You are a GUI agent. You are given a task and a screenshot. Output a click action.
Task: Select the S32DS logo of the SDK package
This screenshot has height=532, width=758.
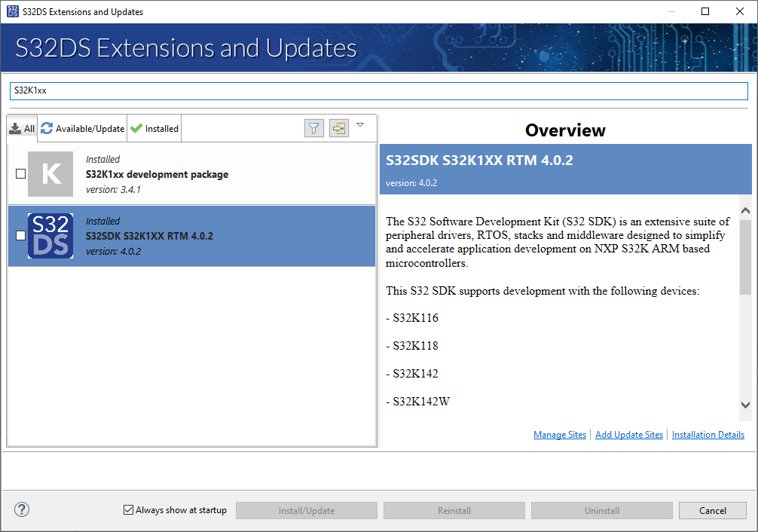(50, 235)
